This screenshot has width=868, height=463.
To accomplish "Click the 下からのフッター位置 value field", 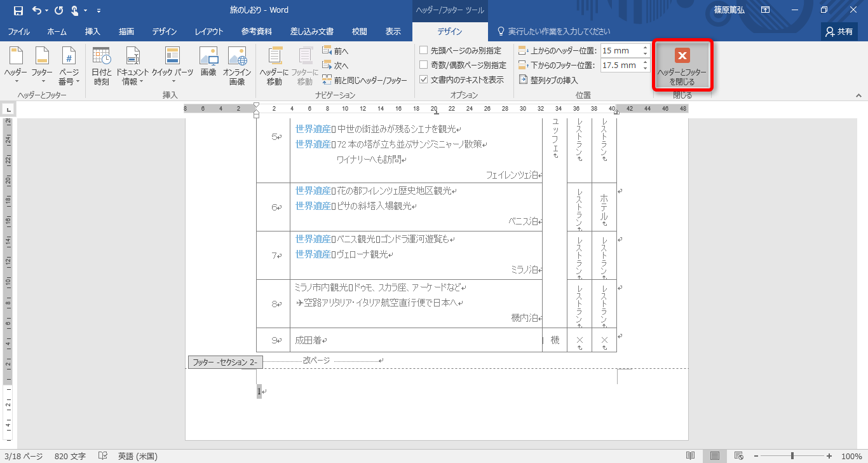I will point(620,66).
